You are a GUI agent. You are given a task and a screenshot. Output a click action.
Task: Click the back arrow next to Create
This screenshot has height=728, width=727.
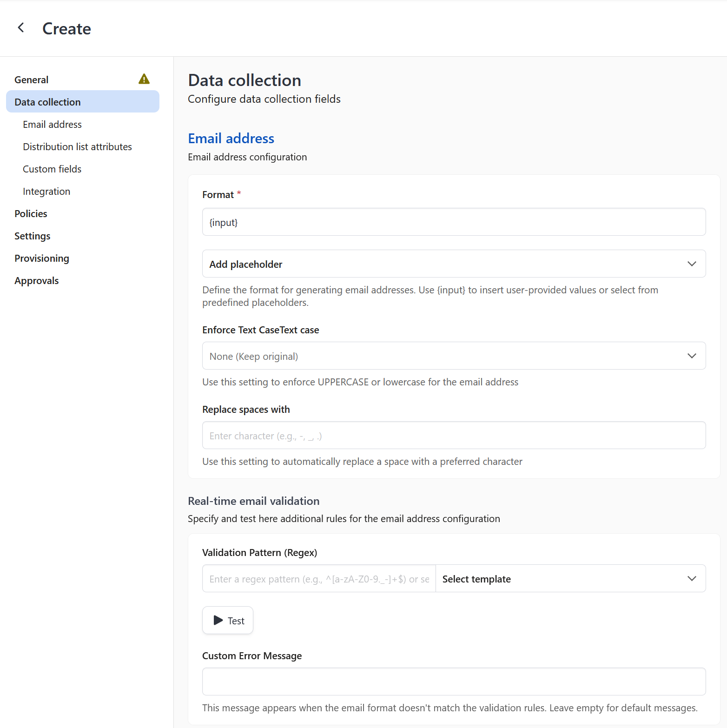click(21, 27)
